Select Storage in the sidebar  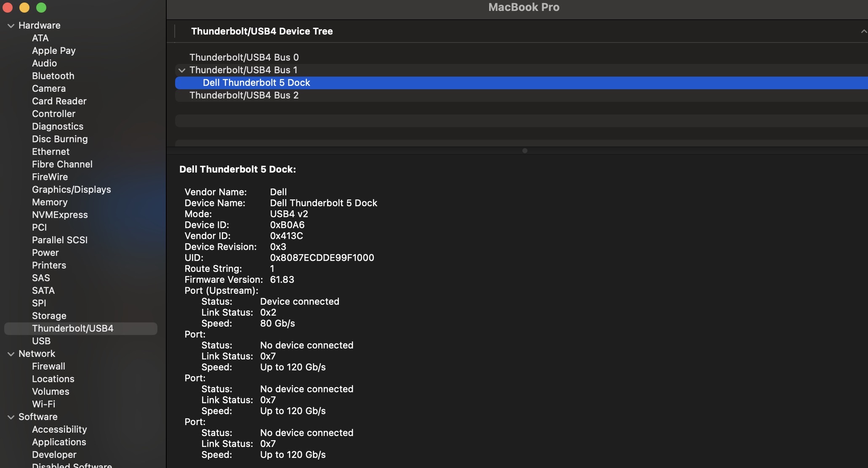click(x=49, y=316)
